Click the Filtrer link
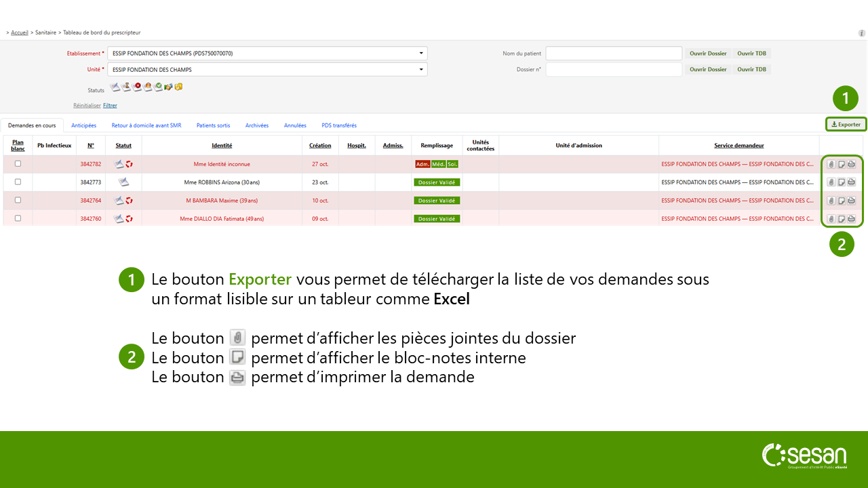This screenshot has height=488, width=868. tap(110, 106)
